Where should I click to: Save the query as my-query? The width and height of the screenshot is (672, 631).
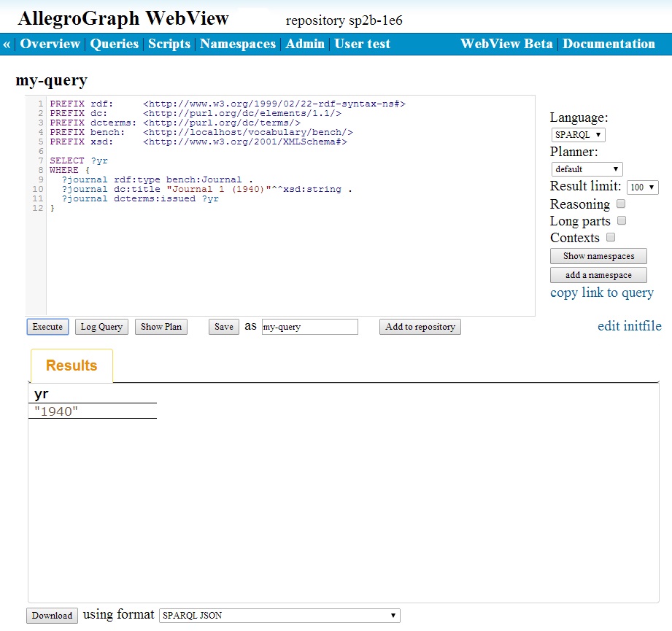(223, 327)
